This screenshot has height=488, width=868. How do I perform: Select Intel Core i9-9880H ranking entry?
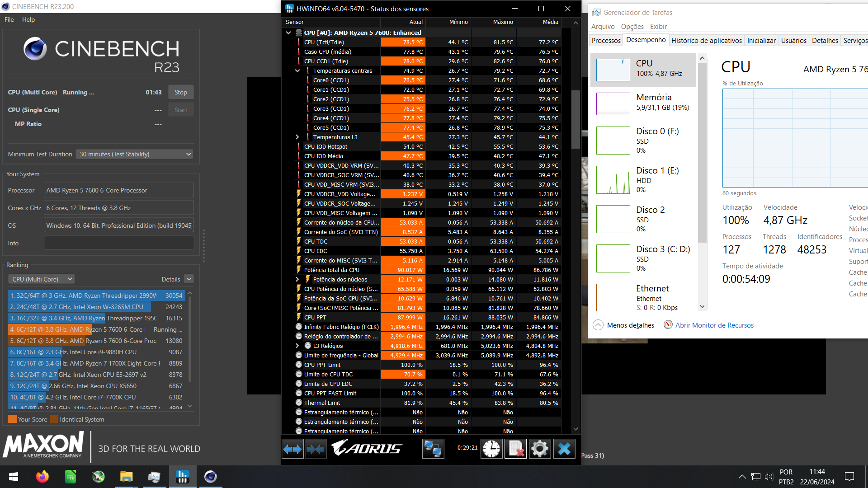[x=96, y=352]
